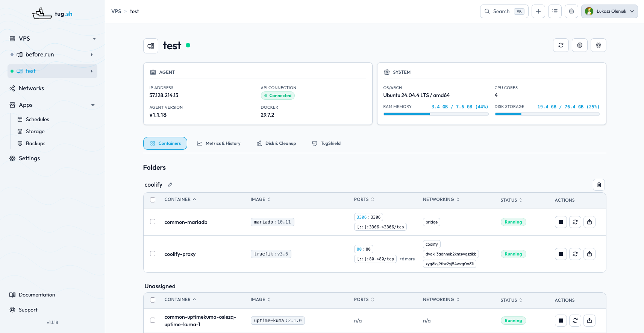Viewport: 644px width, 333px height.
Task: Open the server info alert icon
Action: coord(579,45)
